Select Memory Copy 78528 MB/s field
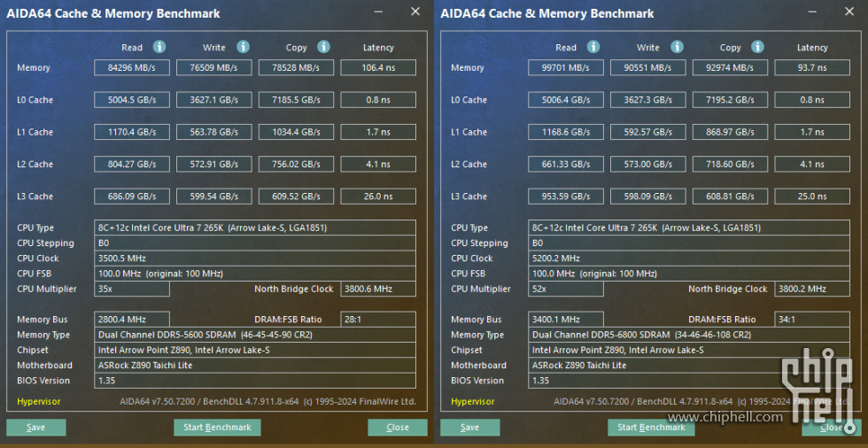The height and width of the screenshot is (448, 868). click(x=296, y=67)
